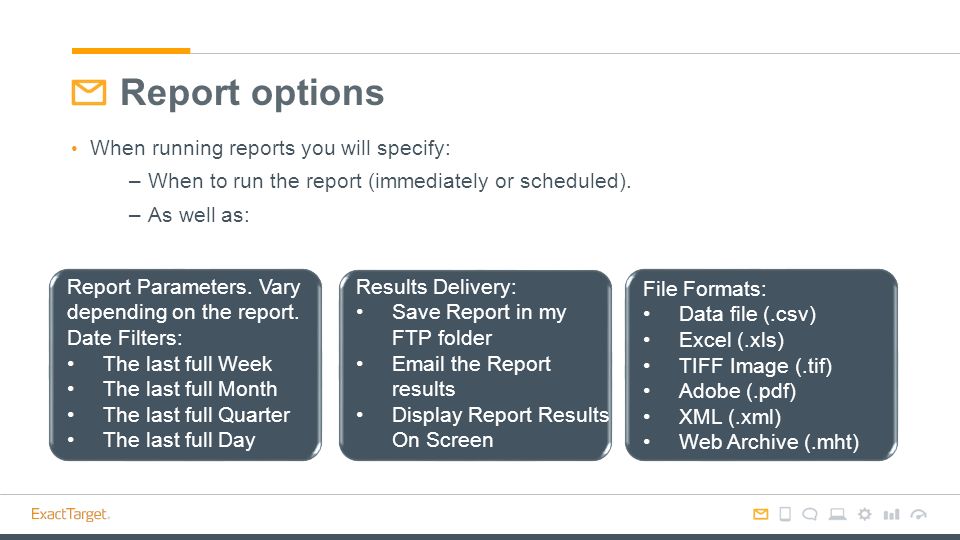Screen dimensions: 960x540
Task: Click the laptop icon in footer
Action: [x=838, y=514]
